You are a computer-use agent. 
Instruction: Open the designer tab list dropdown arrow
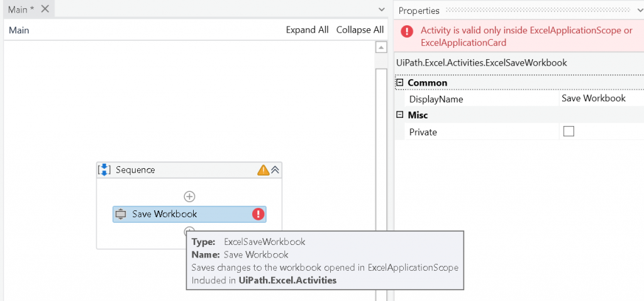(382, 9)
